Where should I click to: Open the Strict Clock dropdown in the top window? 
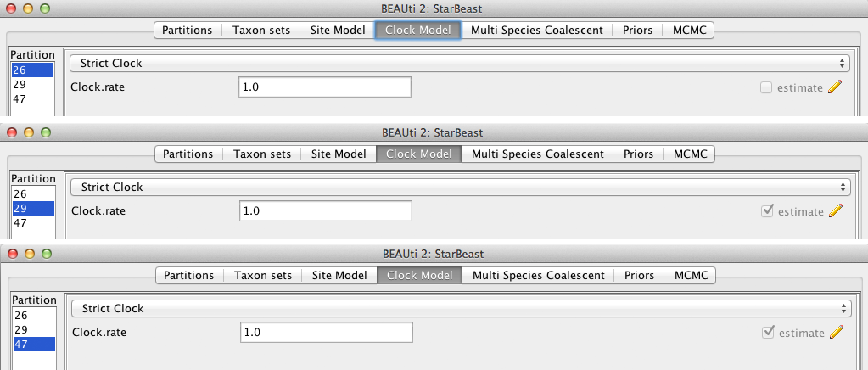(x=459, y=63)
